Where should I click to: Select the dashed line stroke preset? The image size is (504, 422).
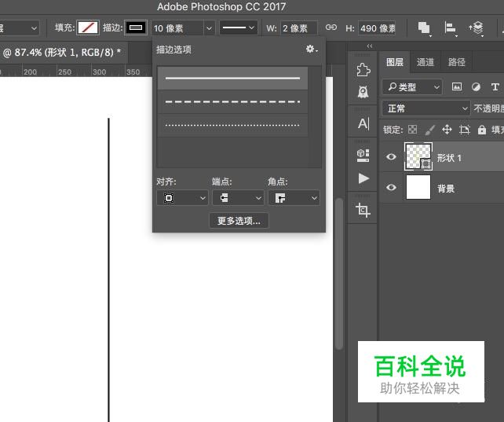pyautogui.click(x=232, y=102)
